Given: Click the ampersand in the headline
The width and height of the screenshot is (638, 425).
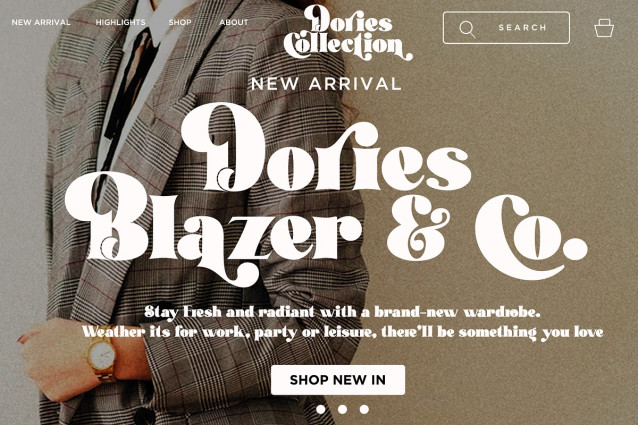Looking at the screenshot, I should coord(418,229).
